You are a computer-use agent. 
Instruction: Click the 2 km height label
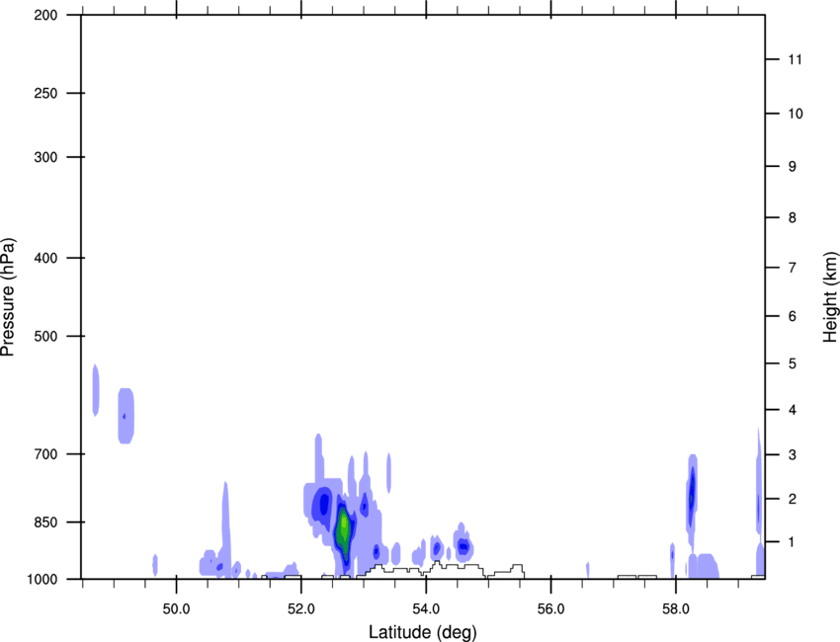(793, 499)
